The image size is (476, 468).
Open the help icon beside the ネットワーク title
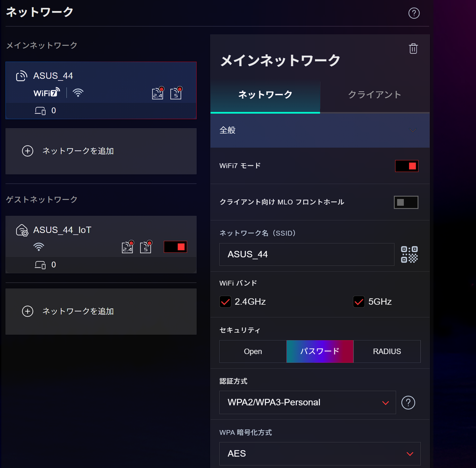pyautogui.click(x=414, y=13)
